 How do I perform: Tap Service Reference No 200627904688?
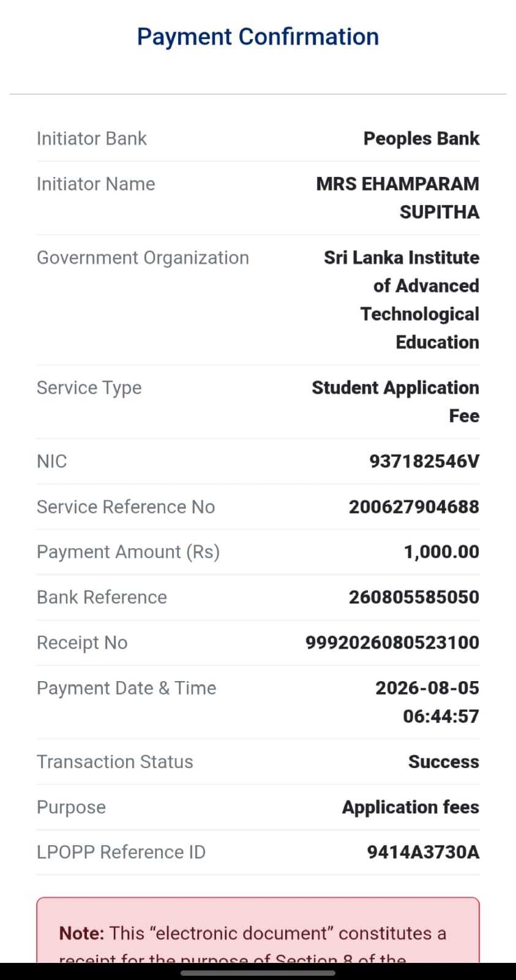pyautogui.click(x=414, y=507)
